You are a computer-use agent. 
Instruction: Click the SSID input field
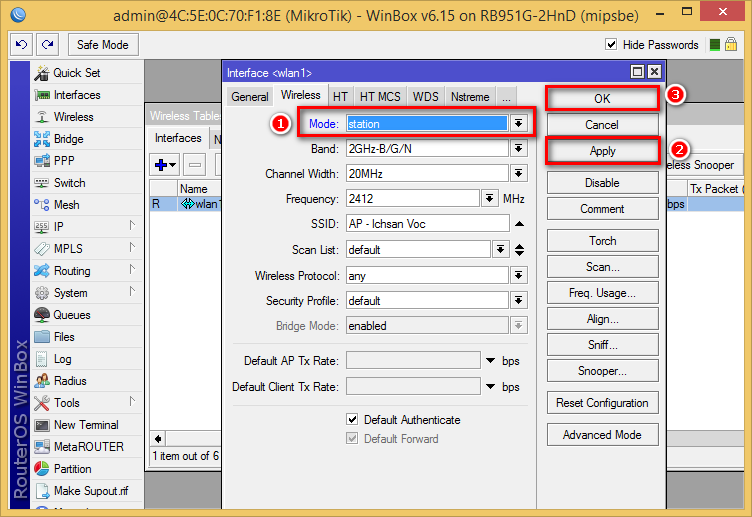[x=427, y=224]
